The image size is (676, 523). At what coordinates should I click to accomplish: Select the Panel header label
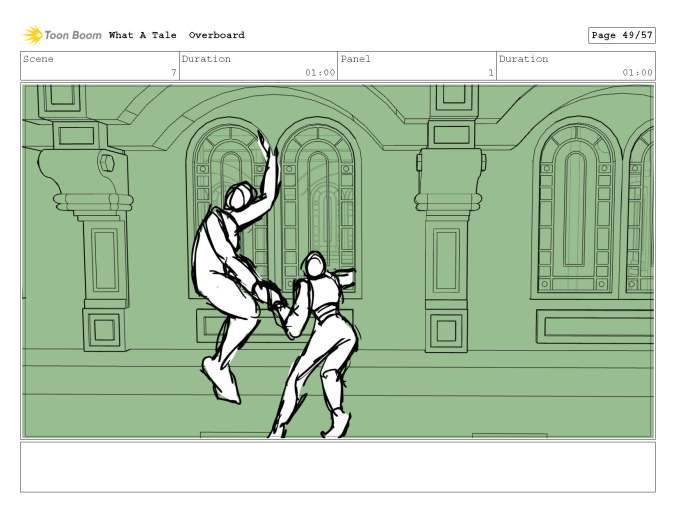tap(356, 59)
